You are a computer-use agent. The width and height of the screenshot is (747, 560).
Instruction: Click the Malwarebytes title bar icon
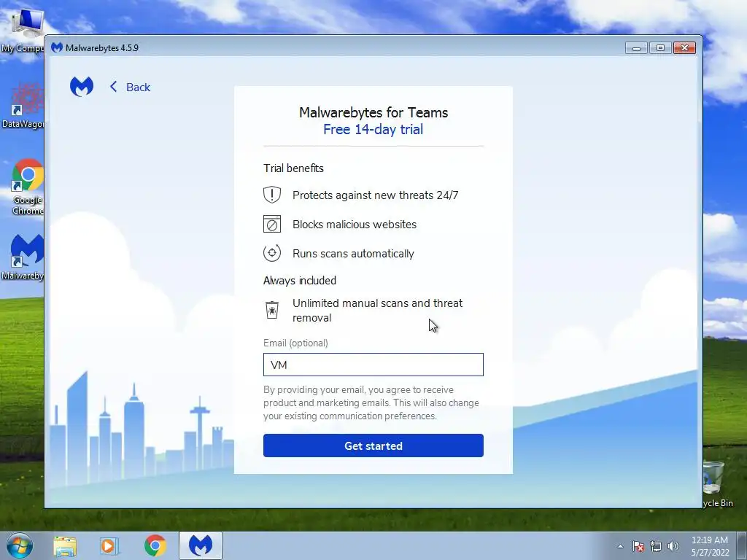(57, 47)
